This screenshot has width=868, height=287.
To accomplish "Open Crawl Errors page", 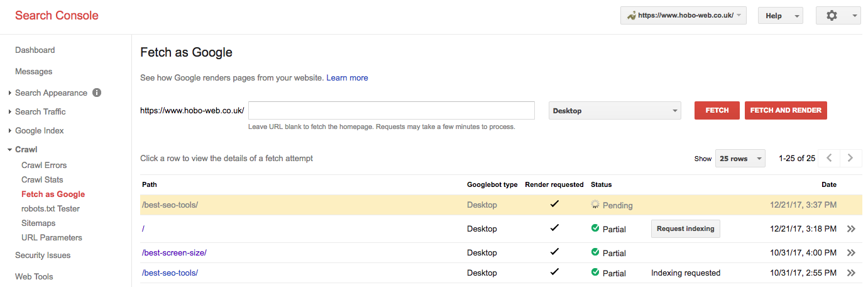I will [44, 165].
